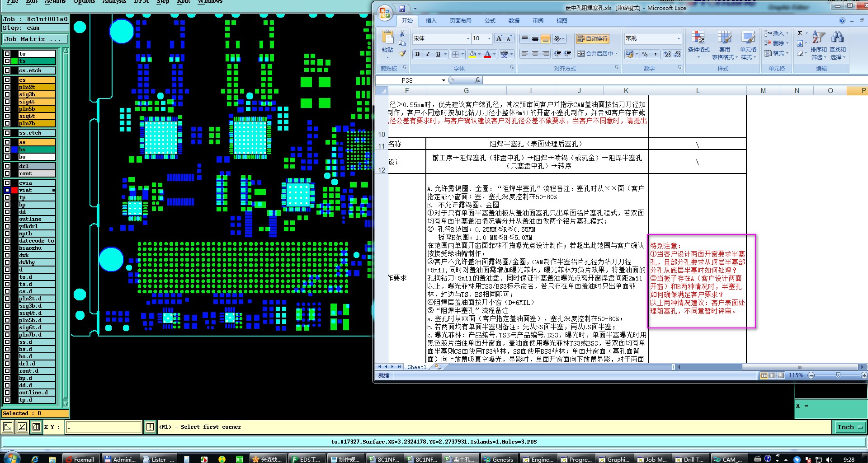
Task: Click the bottom vertical align icon
Action: (545, 39)
